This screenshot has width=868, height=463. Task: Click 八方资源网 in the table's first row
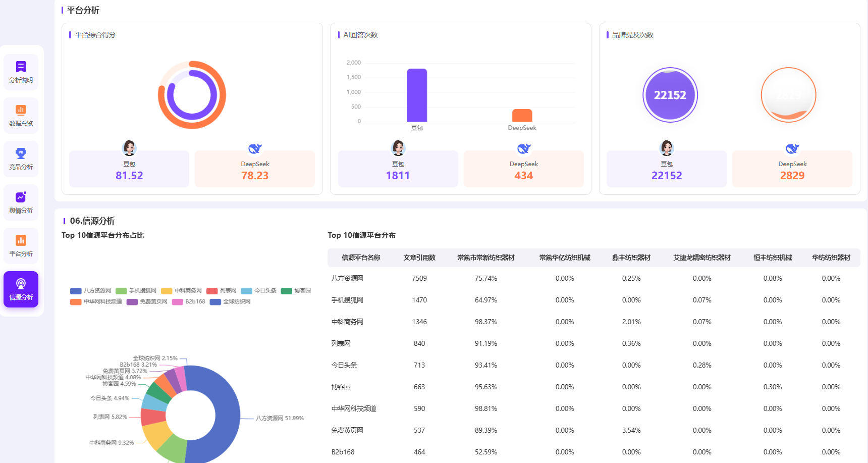point(347,279)
